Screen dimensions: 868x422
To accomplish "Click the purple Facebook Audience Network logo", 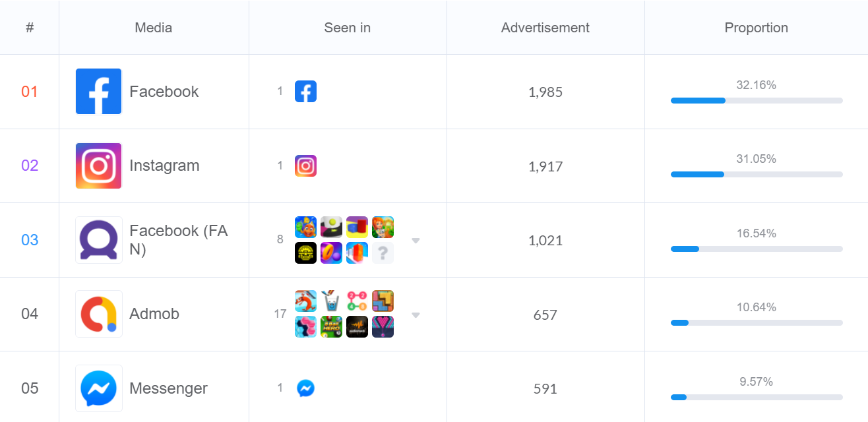I will (98, 240).
